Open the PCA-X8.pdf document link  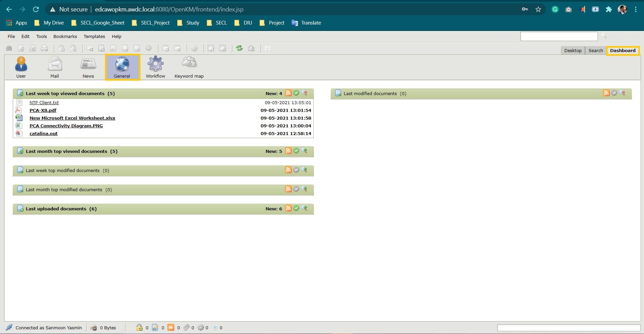(x=43, y=110)
